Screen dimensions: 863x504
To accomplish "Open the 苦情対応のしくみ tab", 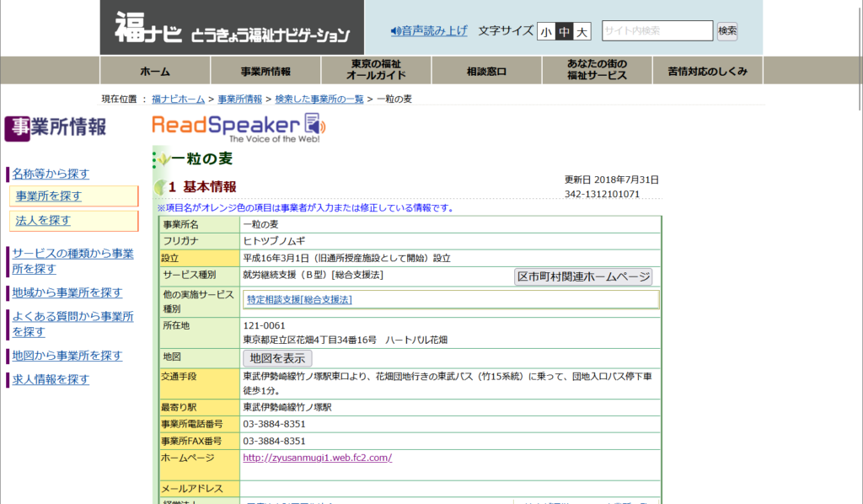I will 708,71.
